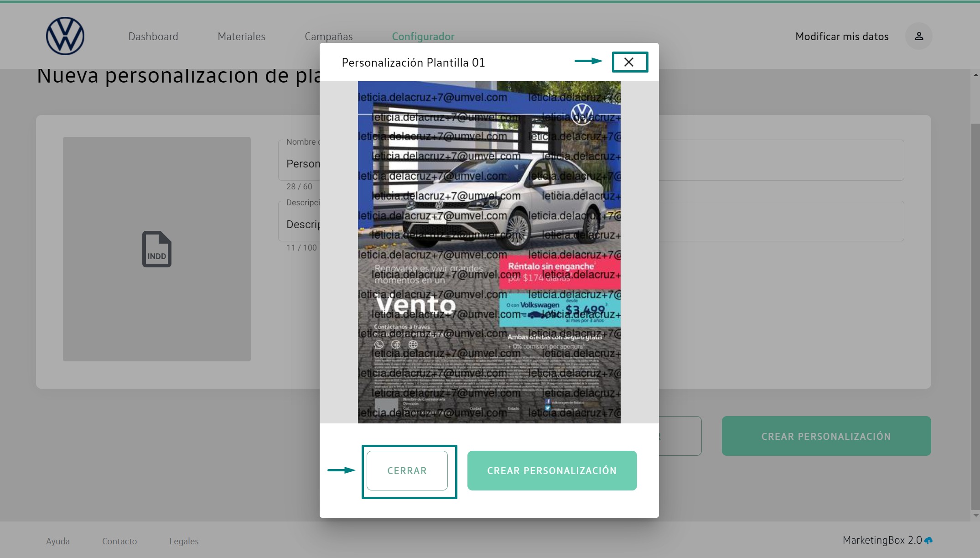Open the Campañas menu item
980x558 pixels.
point(328,37)
